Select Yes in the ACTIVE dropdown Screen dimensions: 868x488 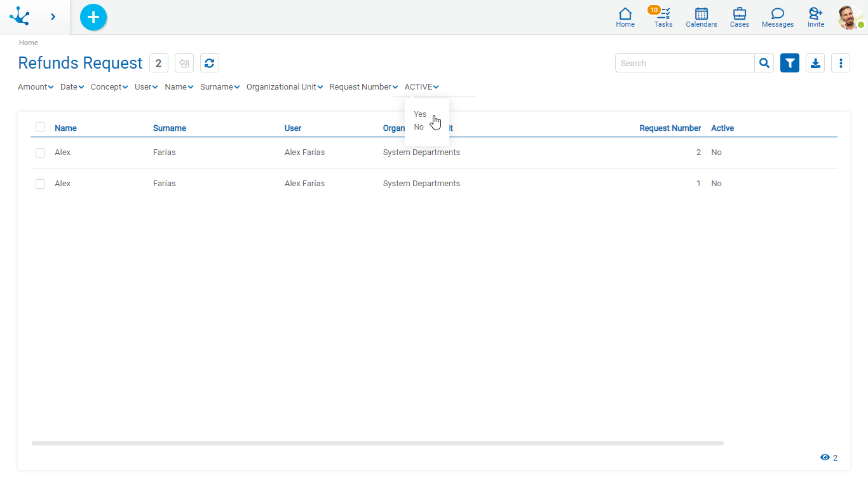[420, 114]
